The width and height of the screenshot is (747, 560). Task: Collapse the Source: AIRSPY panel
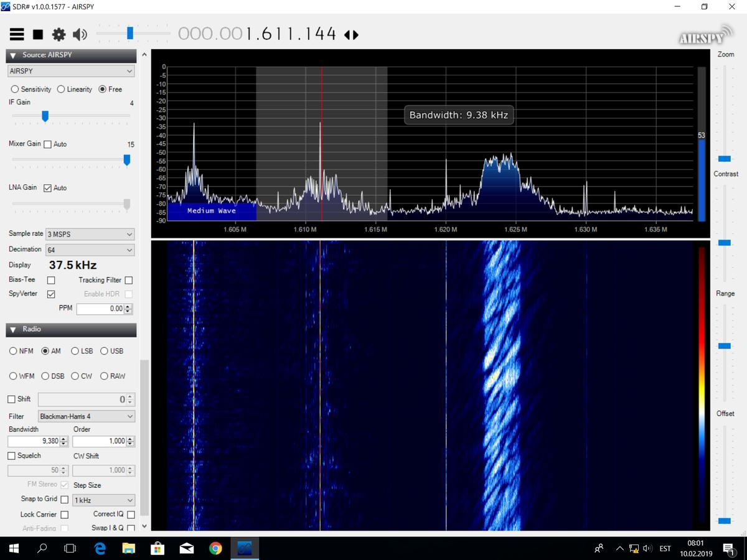[x=13, y=55]
